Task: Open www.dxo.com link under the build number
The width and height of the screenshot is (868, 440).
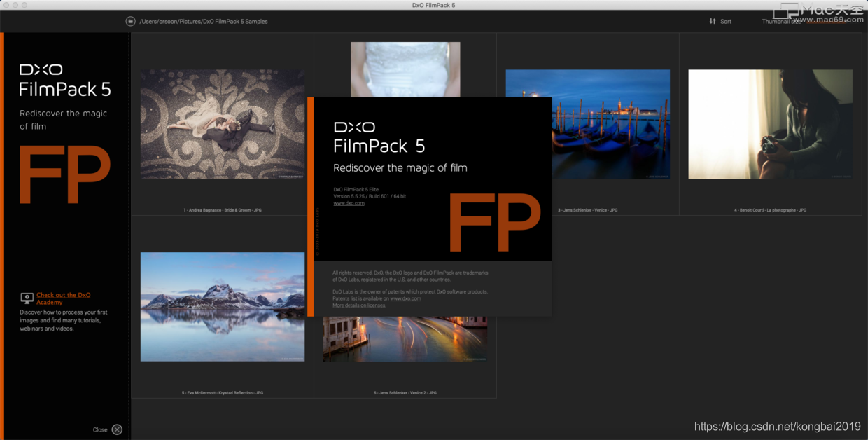Action: click(x=349, y=203)
